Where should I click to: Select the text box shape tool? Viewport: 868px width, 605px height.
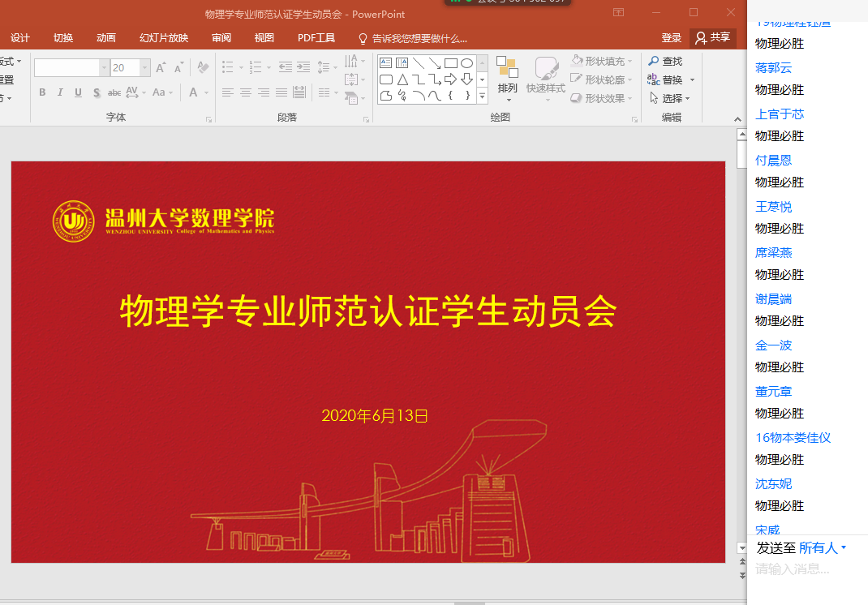click(x=386, y=63)
